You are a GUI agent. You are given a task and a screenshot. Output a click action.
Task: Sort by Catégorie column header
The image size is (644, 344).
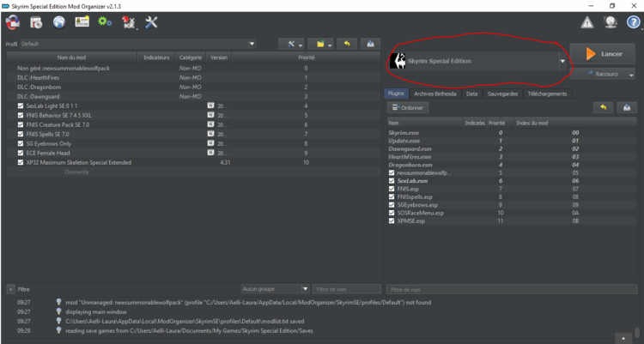191,57
